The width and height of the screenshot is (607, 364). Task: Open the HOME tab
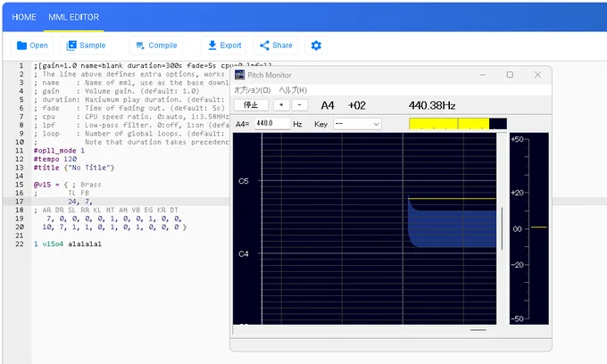tap(24, 17)
